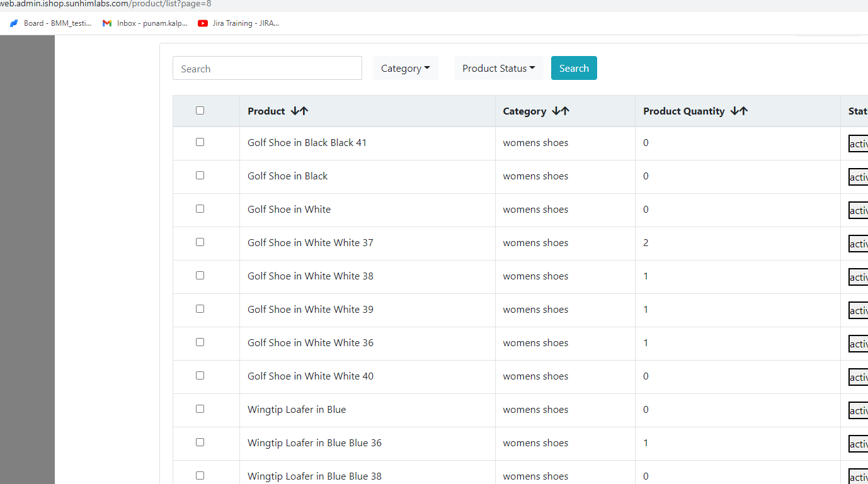
Task: Click quantity "0" for Golf Shoe in White White 40
Action: [x=646, y=376]
